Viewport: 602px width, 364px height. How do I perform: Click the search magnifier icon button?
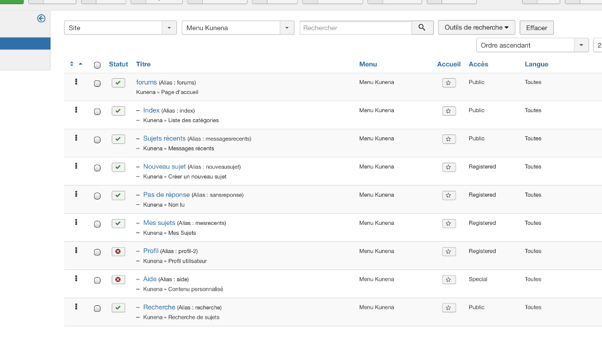point(422,28)
